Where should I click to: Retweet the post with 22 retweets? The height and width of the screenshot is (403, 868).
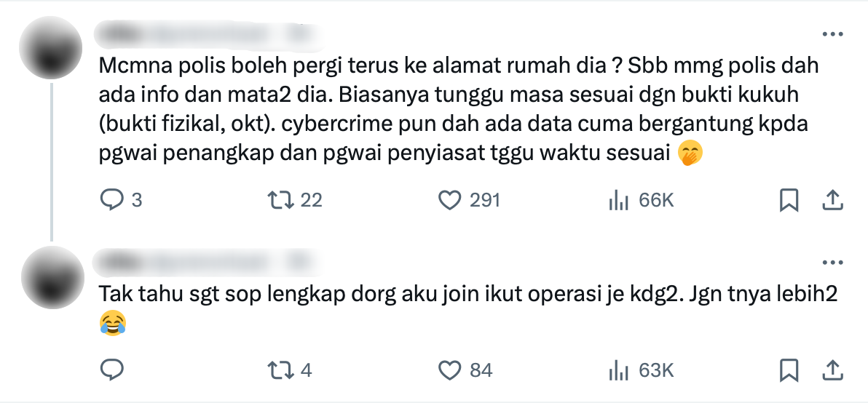tap(294, 199)
